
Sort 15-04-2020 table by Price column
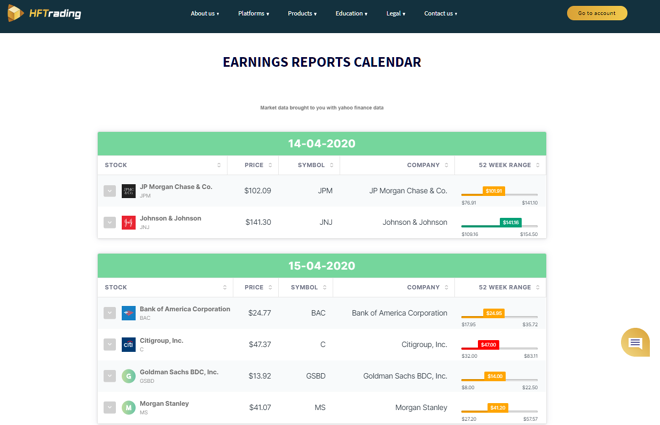tap(270, 287)
